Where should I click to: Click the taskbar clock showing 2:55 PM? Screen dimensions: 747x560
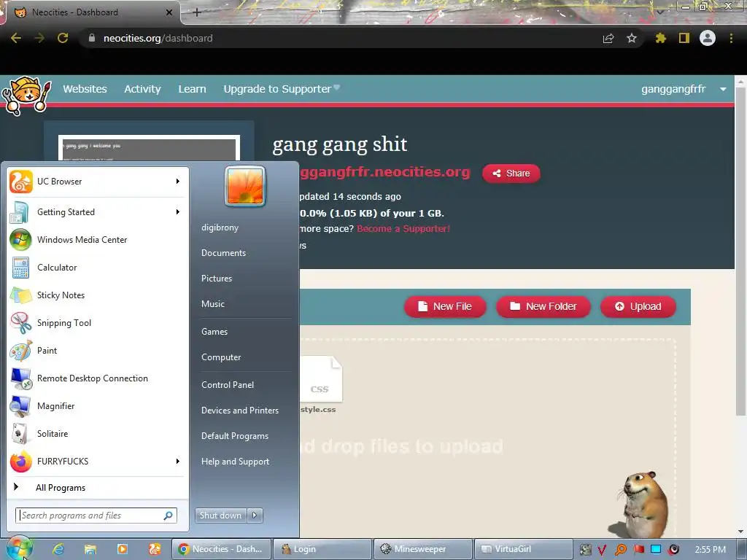click(x=711, y=550)
